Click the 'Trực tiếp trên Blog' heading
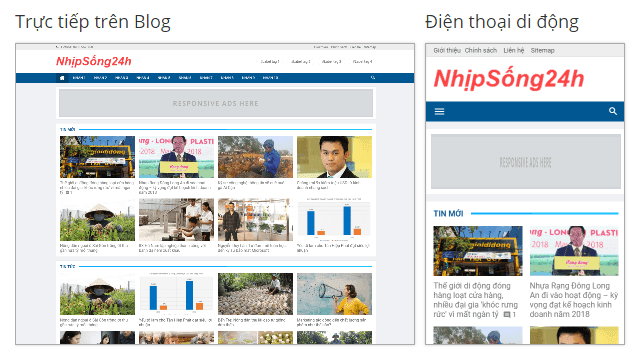 click(93, 22)
